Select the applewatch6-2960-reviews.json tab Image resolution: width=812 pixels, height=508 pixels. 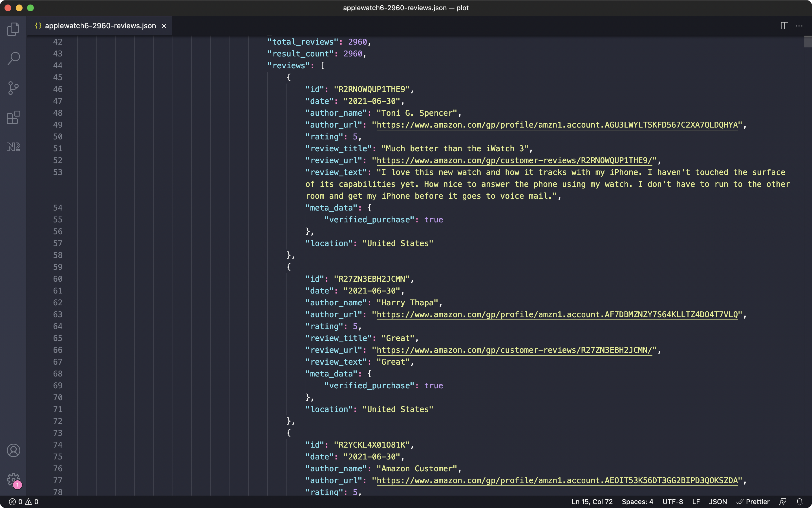pos(100,26)
